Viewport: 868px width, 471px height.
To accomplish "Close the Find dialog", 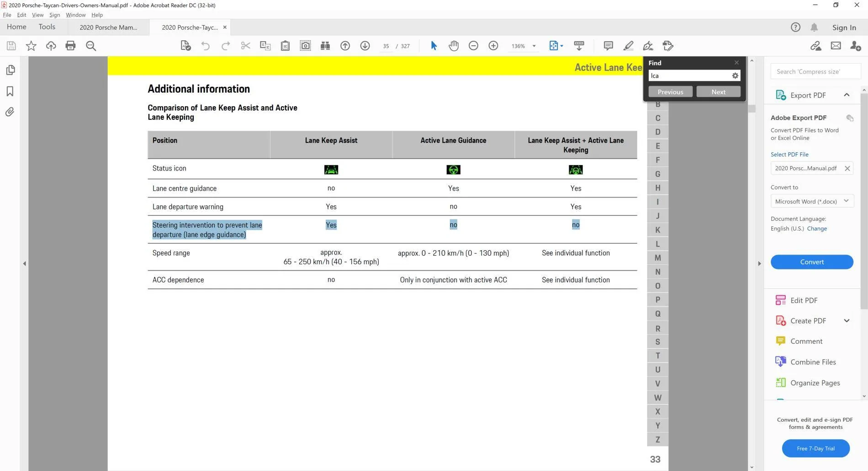I will (736, 63).
